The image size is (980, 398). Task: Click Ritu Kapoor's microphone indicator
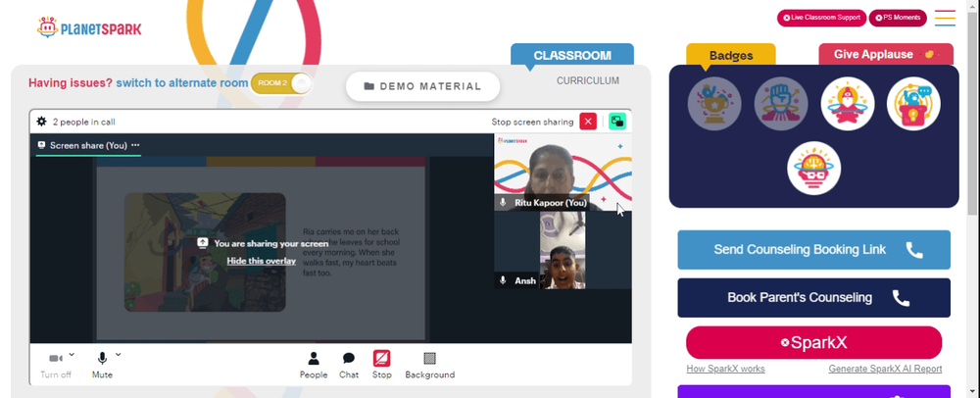coord(503,203)
